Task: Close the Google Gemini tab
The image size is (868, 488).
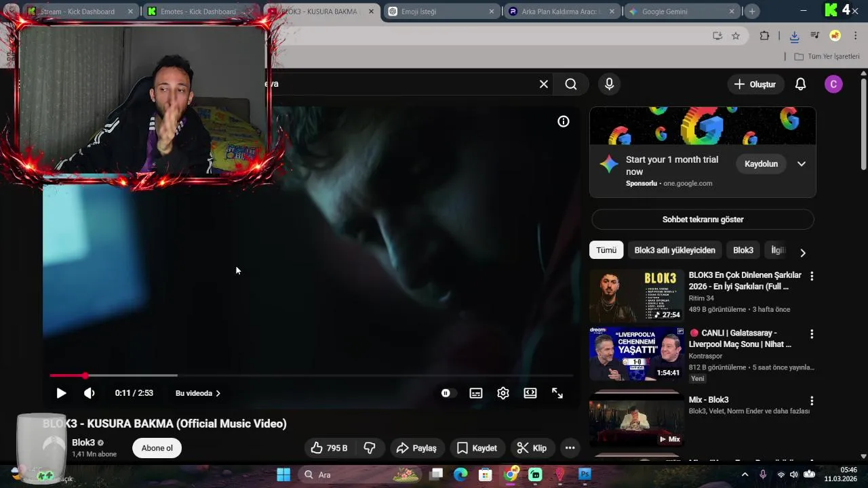Action: [x=732, y=12]
